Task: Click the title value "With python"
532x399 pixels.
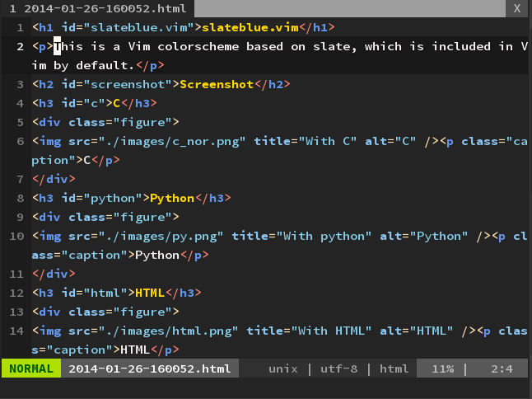Action: (324, 237)
